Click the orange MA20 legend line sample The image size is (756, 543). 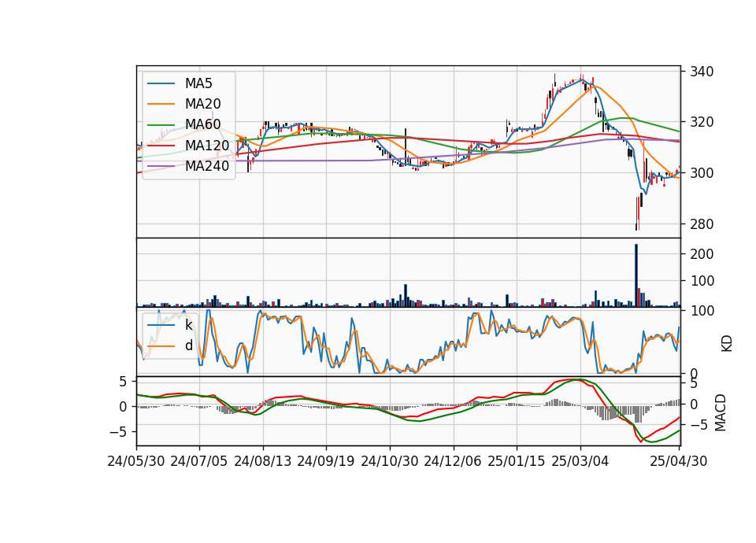161,104
